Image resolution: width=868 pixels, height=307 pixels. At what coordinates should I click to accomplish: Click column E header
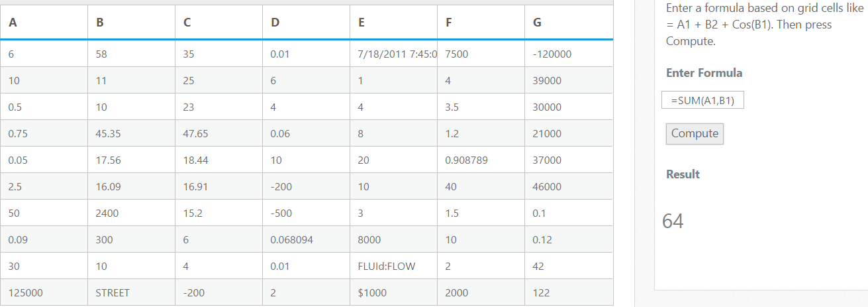pos(393,23)
